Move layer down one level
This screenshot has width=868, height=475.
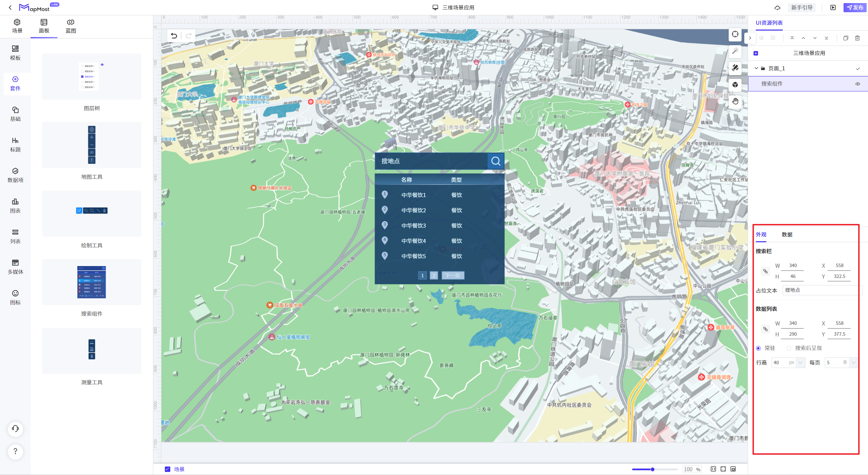pos(815,38)
